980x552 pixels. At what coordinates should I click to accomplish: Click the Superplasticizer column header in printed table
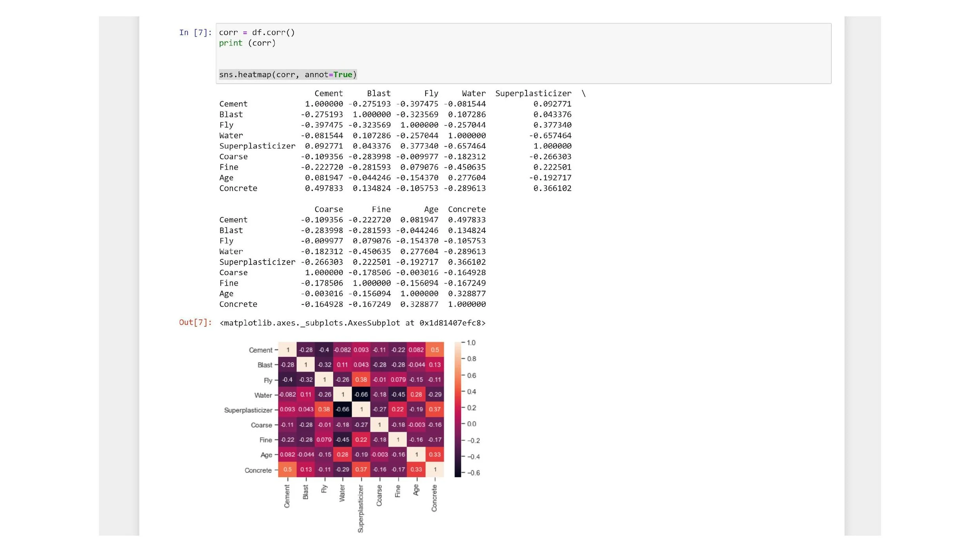click(x=533, y=93)
